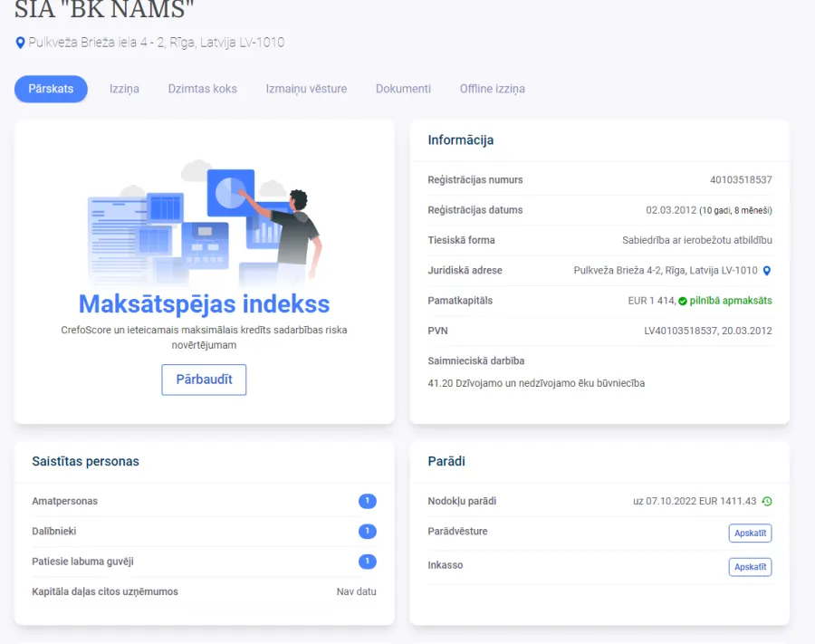Click the Nodokļu parādi label
The width and height of the screenshot is (815, 644).
pos(462,501)
